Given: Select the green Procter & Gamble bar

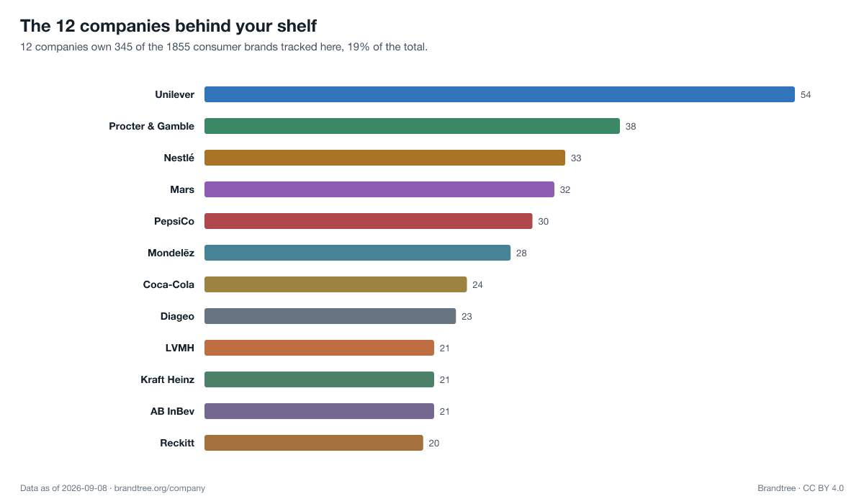Looking at the screenshot, I should (x=412, y=126).
